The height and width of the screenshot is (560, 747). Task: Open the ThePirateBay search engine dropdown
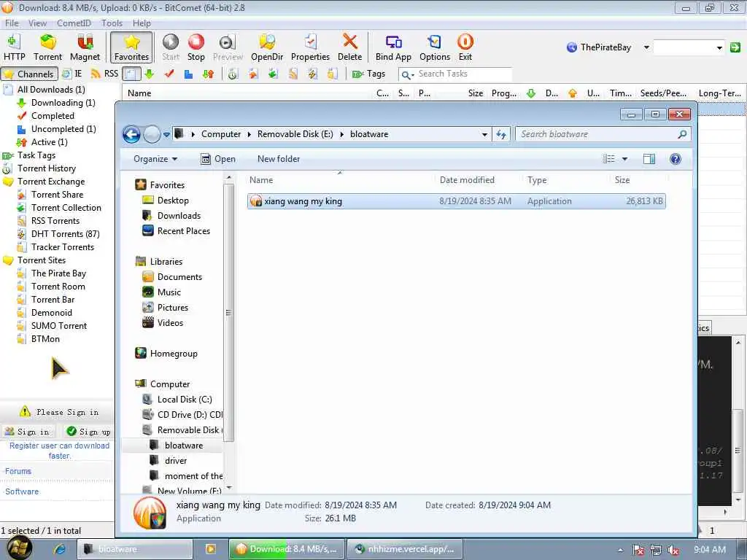pyautogui.click(x=646, y=47)
